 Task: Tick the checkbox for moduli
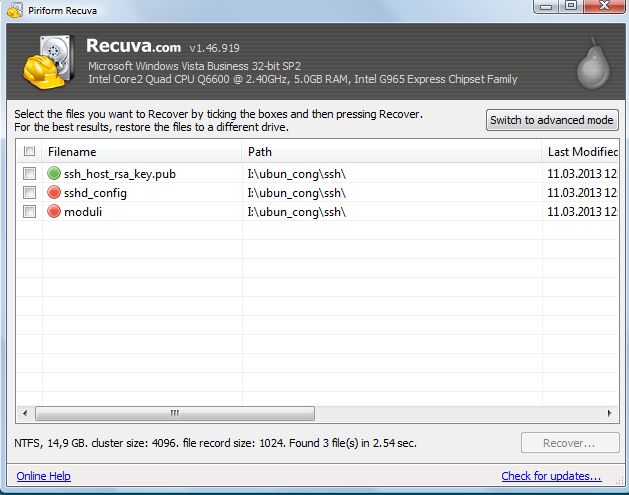(29, 211)
